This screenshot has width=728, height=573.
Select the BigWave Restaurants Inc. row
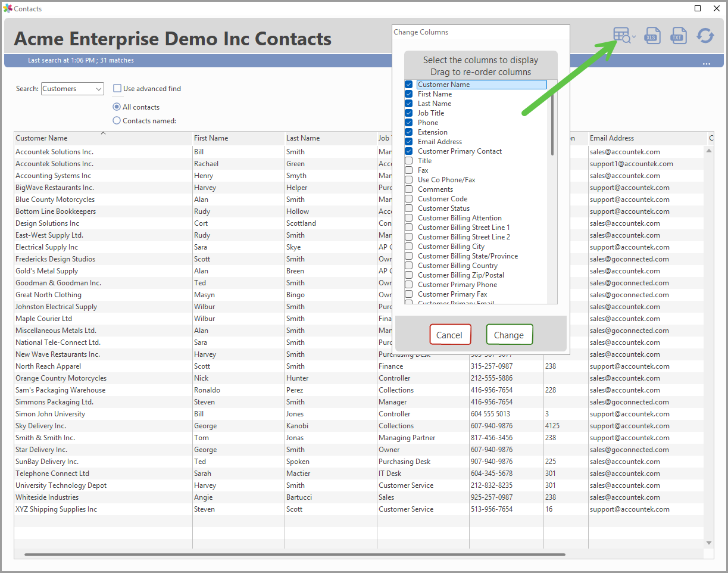tap(359, 188)
